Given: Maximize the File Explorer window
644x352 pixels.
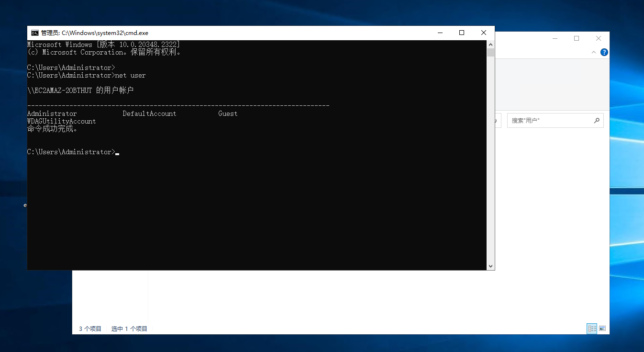Looking at the screenshot, I should [577, 38].
